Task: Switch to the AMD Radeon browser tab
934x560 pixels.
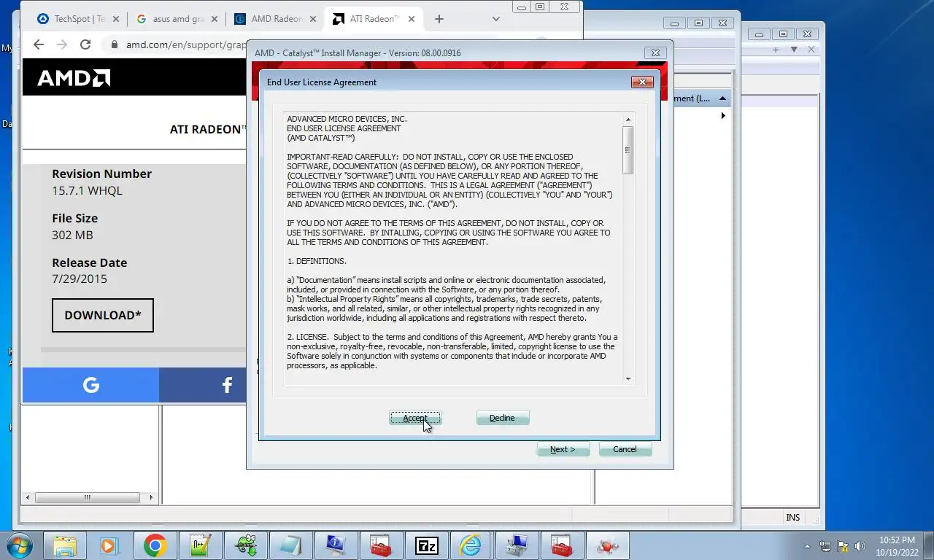Action: (x=269, y=19)
